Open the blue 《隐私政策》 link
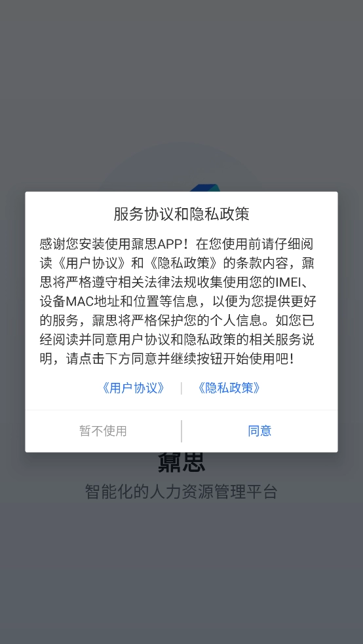This screenshot has height=644, width=363. click(229, 387)
